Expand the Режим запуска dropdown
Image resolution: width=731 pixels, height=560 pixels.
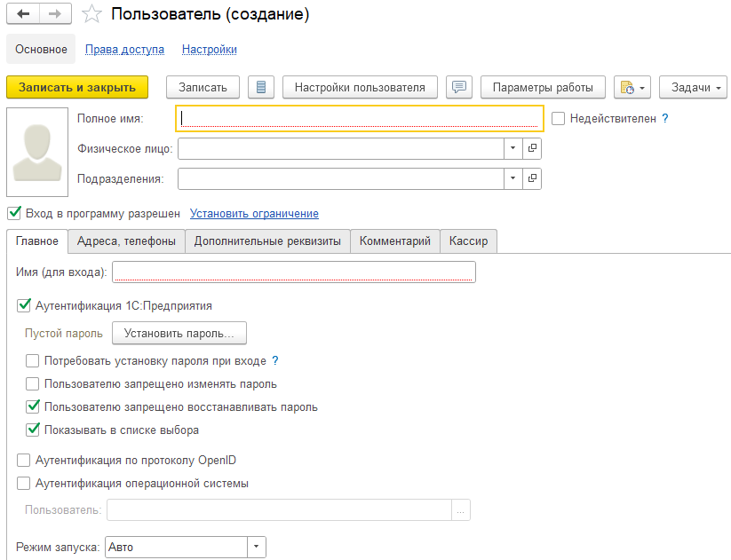256,548
